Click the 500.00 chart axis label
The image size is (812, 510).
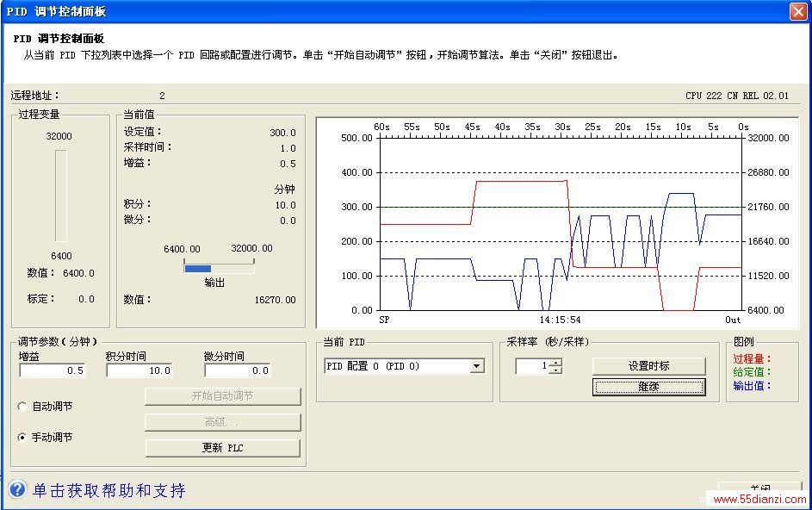[356, 138]
